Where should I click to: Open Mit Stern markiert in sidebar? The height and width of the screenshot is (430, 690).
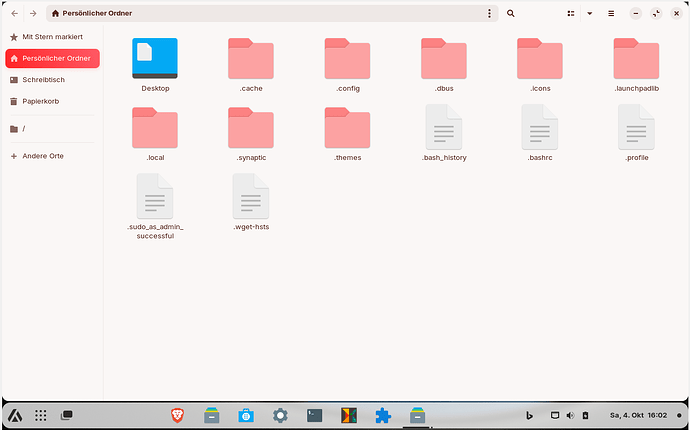52,37
